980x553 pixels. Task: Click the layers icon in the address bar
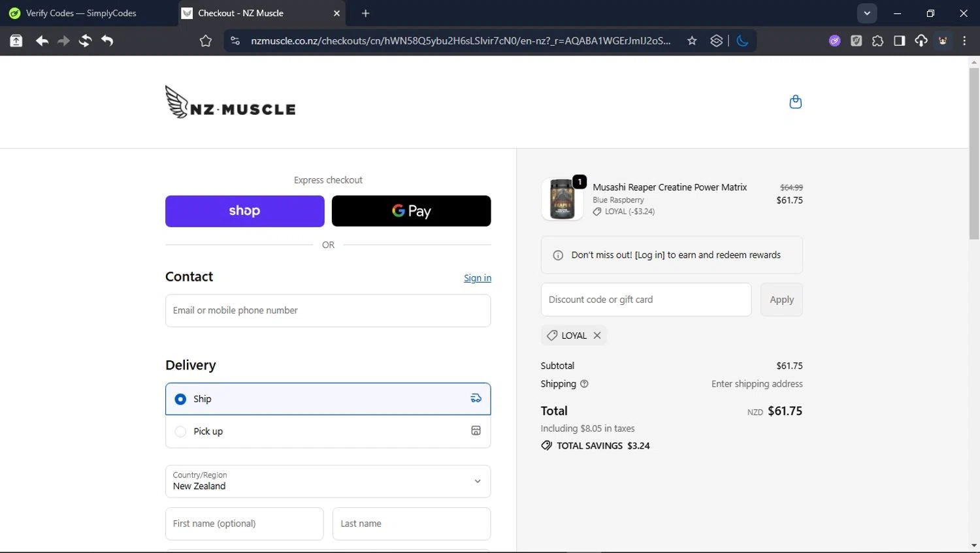point(716,40)
